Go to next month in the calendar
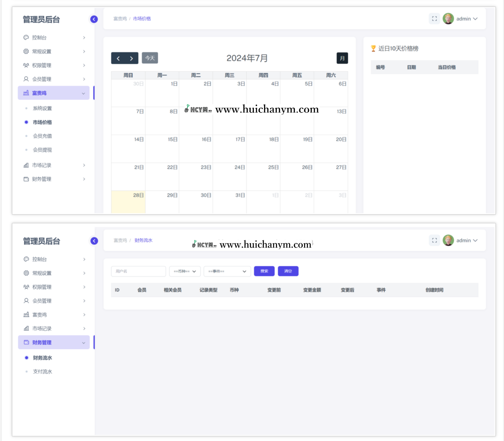504x441 pixels. click(x=131, y=58)
